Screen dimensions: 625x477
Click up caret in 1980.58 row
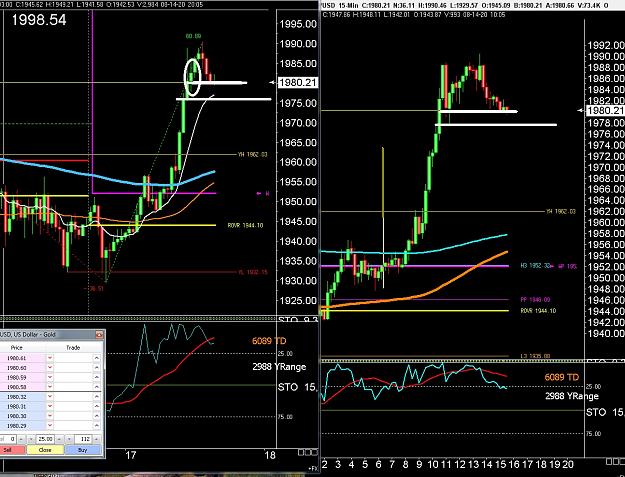point(96,387)
